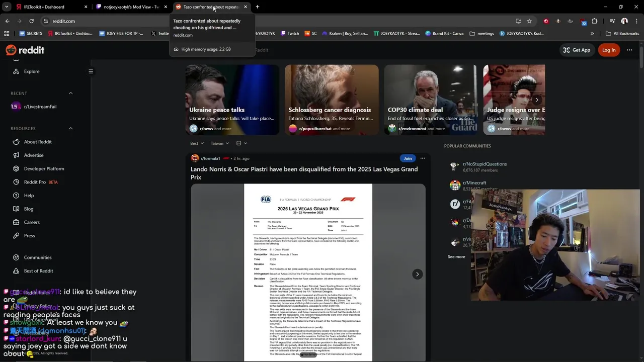Open the red extension icon in toolbar
The image size is (644, 362).
point(546,21)
